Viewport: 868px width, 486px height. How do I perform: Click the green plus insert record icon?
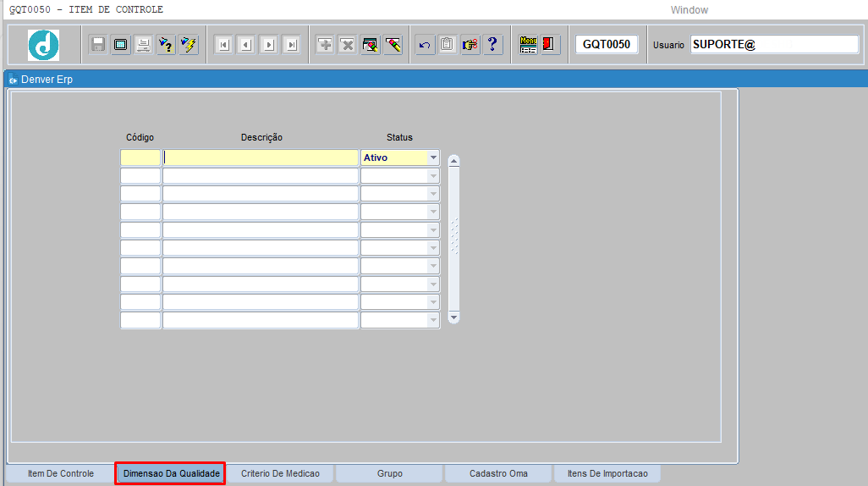pos(325,45)
